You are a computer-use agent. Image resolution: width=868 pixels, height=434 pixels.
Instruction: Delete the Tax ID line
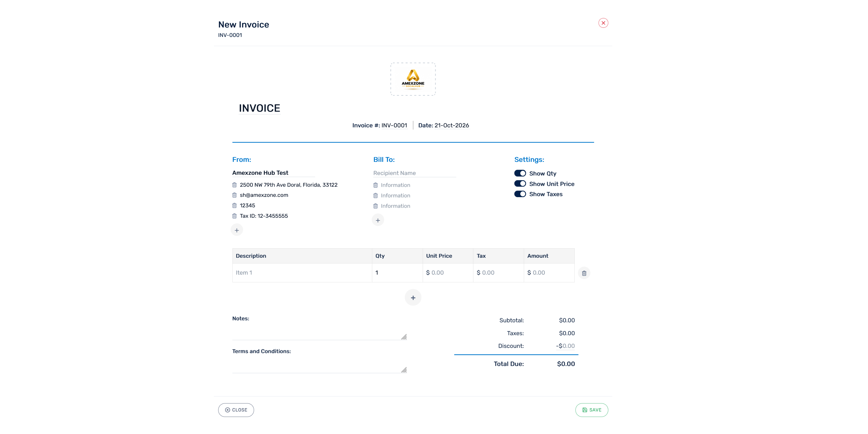tap(234, 216)
